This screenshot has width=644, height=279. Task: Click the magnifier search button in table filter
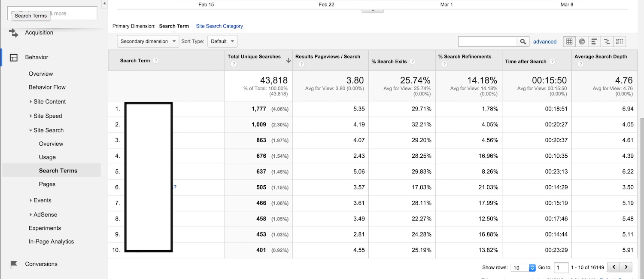pos(523,42)
